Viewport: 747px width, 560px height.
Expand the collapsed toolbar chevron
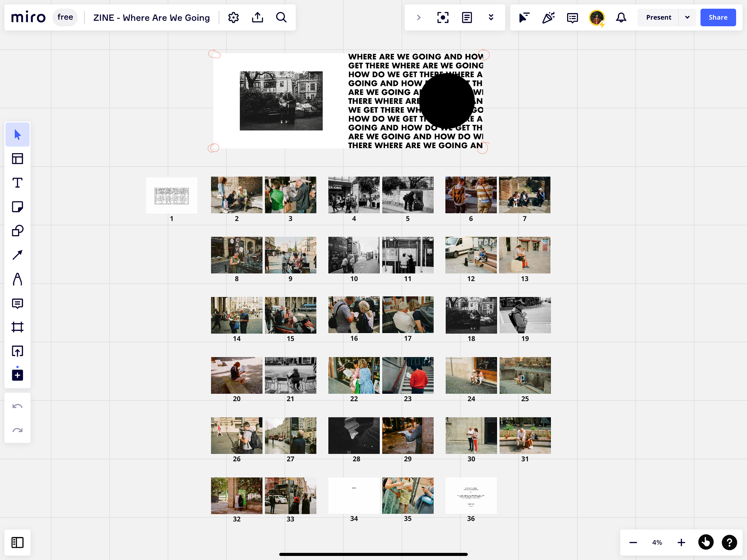(419, 17)
